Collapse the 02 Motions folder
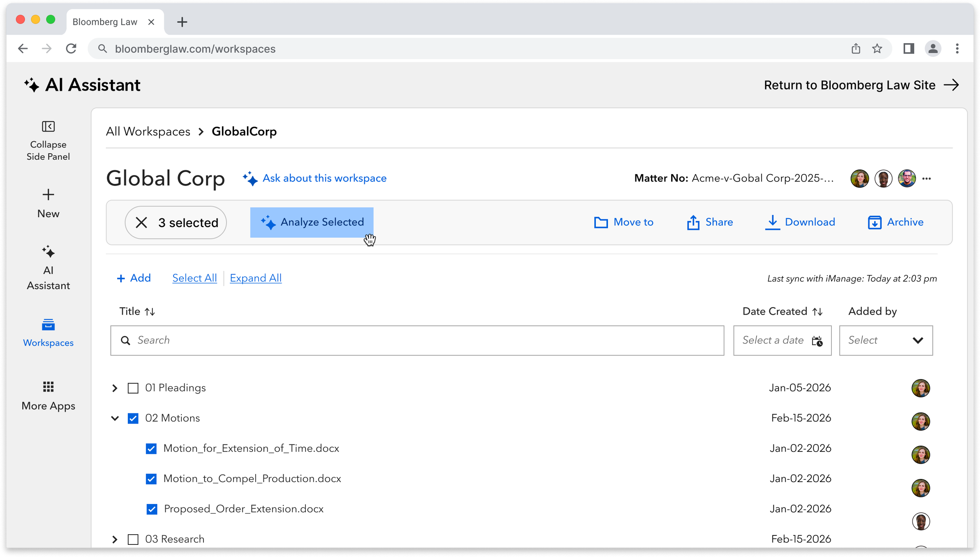The height and width of the screenshot is (557, 980). [x=115, y=418]
